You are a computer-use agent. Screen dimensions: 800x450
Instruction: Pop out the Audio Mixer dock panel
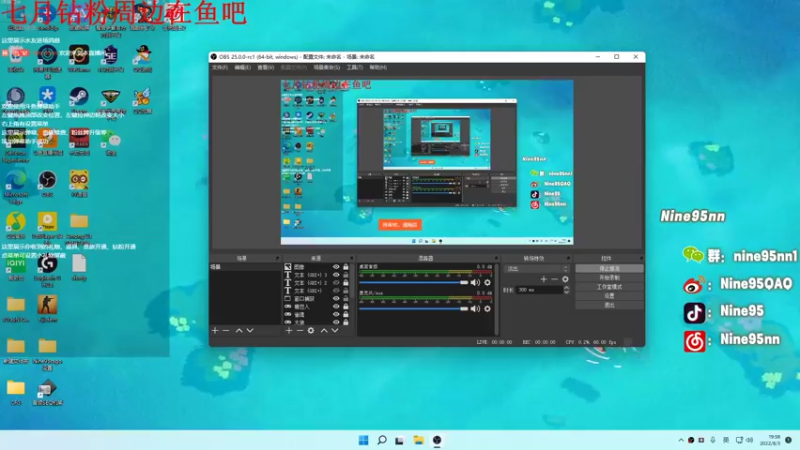click(x=496, y=258)
